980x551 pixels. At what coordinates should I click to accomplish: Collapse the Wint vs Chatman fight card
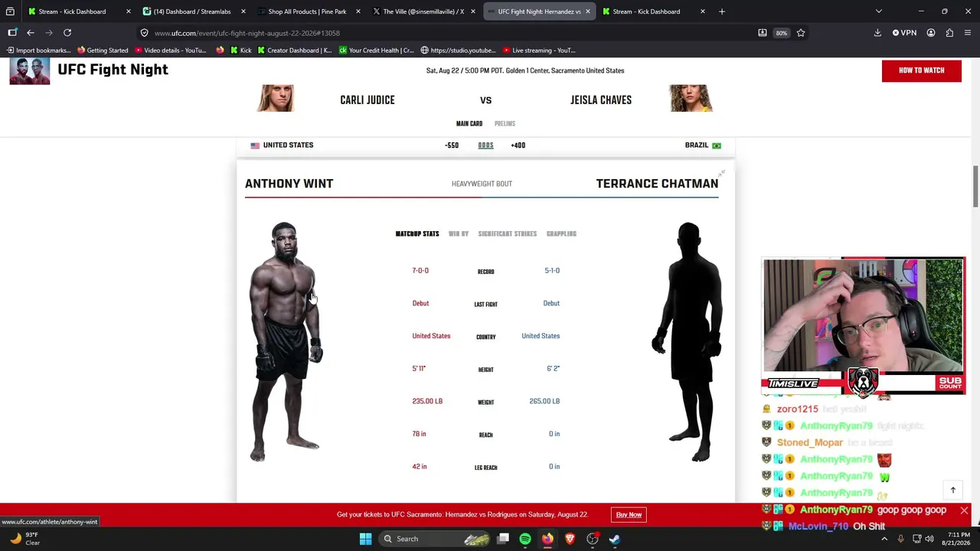pyautogui.click(x=721, y=174)
